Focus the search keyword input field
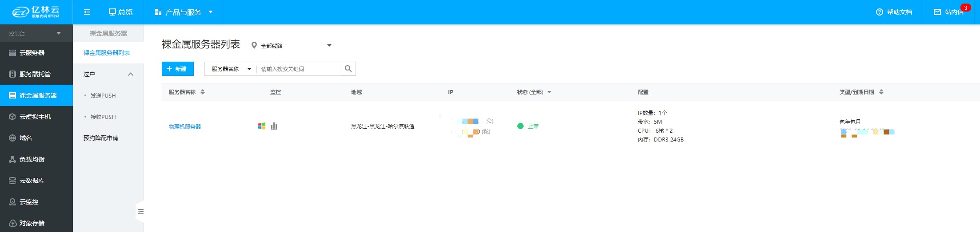 [300, 69]
